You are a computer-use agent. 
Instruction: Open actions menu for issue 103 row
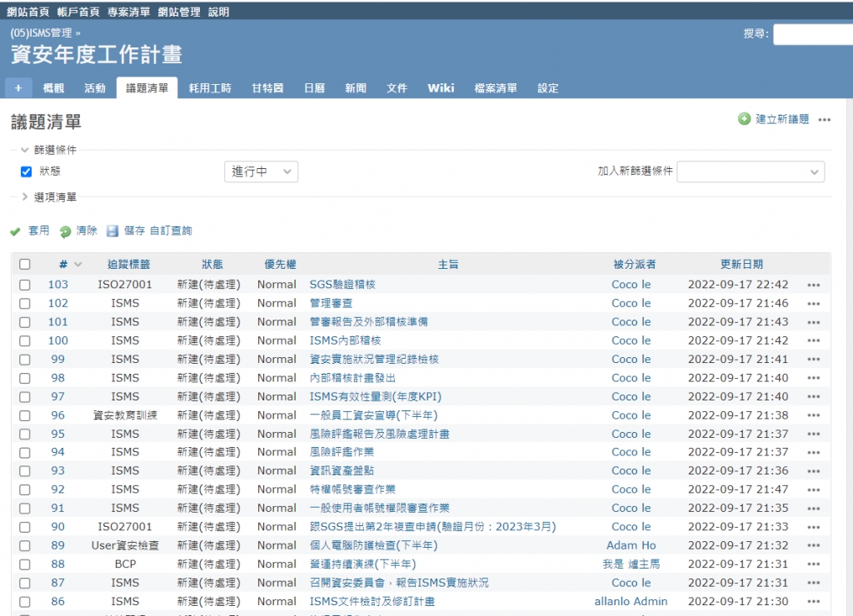(813, 285)
